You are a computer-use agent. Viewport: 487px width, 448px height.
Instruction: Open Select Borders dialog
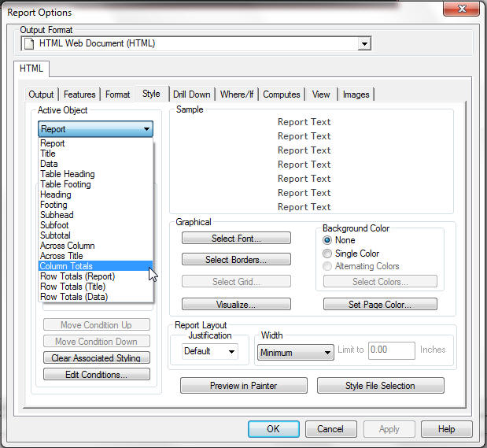pos(236,260)
